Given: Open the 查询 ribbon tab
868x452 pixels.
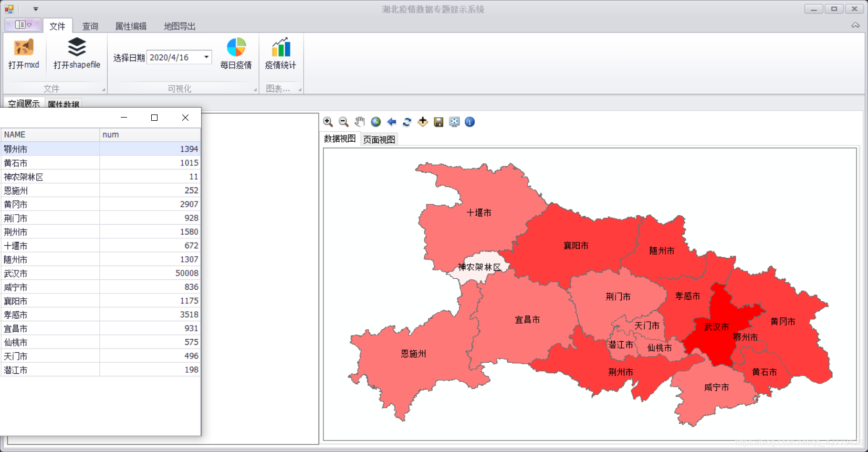Looking at the screenshot, I should point(90,26).
